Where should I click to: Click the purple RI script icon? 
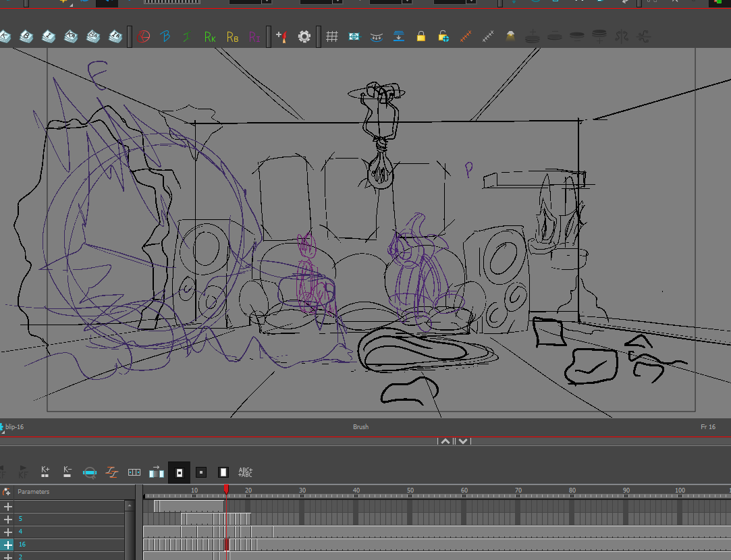point(254,37)
